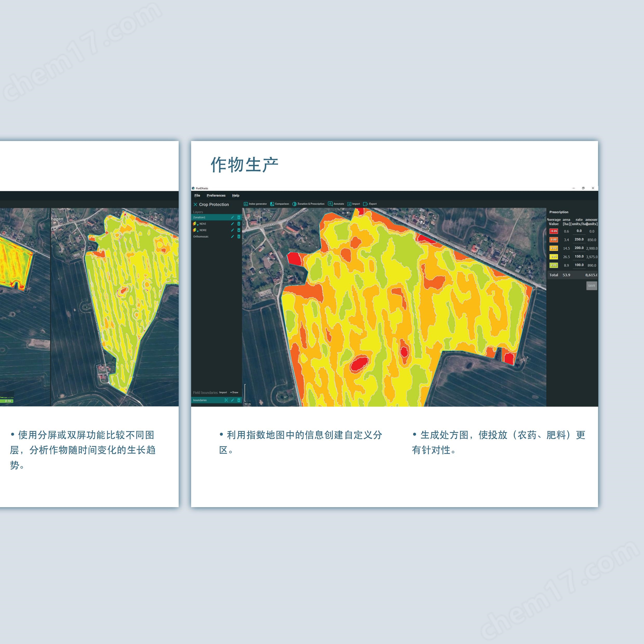Open the Preferences menu
Screen dimensions: 644x644
216,195
